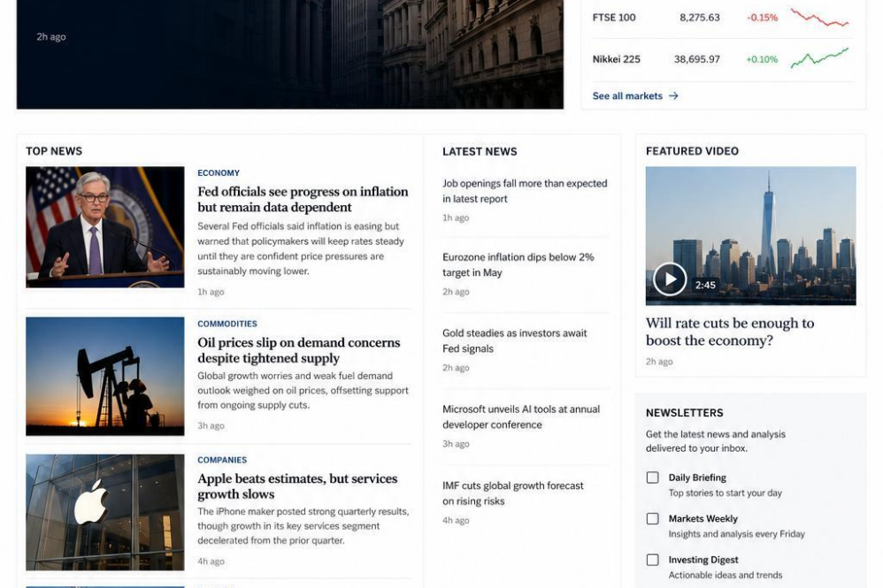Image resolution: width=883 pixels, height=588 pixels.
Task: Check the Daily Briefing newsletter box
Action: coord(653,477)
